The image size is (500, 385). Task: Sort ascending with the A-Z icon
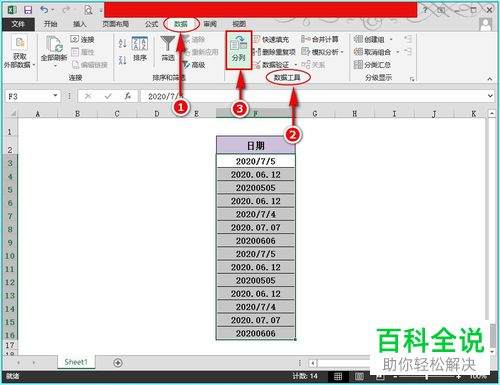[122, 43]
